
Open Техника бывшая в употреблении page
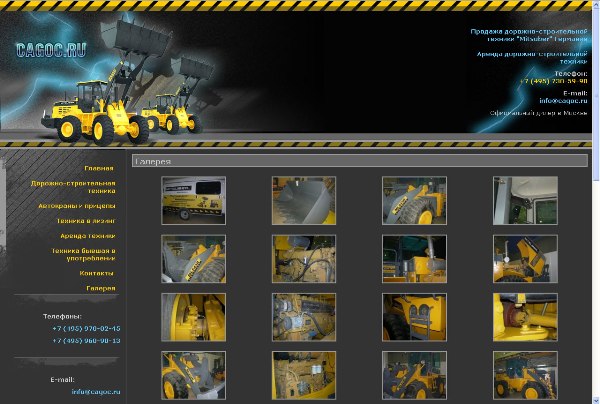click(84, 254)
